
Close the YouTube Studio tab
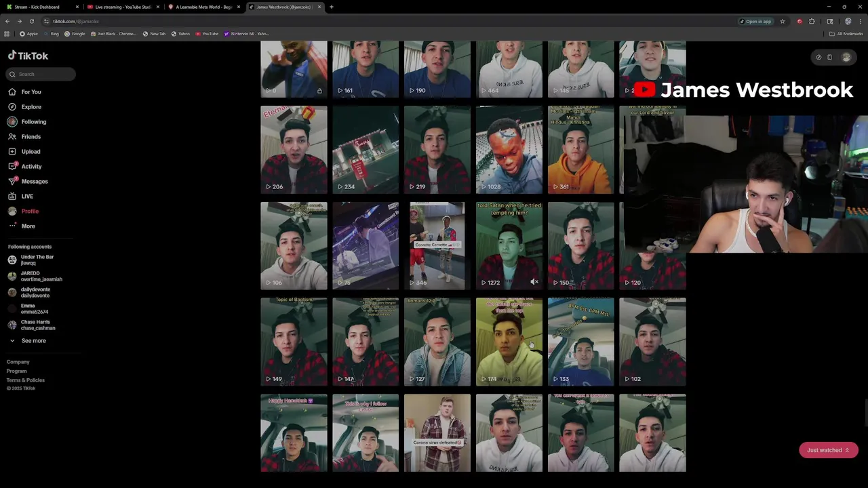158,7
